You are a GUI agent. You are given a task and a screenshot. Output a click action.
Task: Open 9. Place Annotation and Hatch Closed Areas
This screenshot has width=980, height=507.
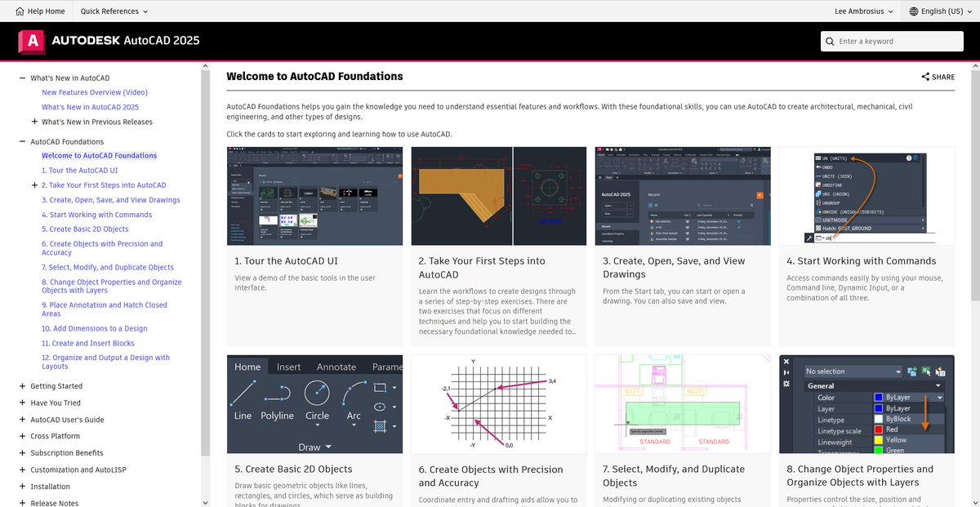click(x=105, y=309)
